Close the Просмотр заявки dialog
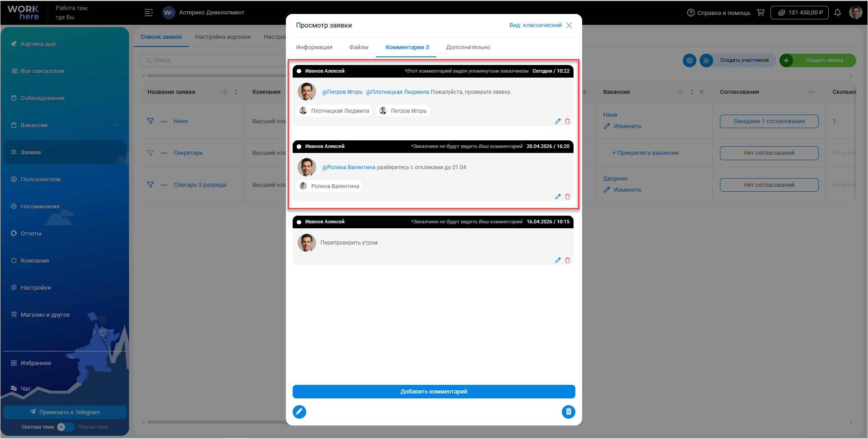868x439 pixels. [x=569, y=25]
